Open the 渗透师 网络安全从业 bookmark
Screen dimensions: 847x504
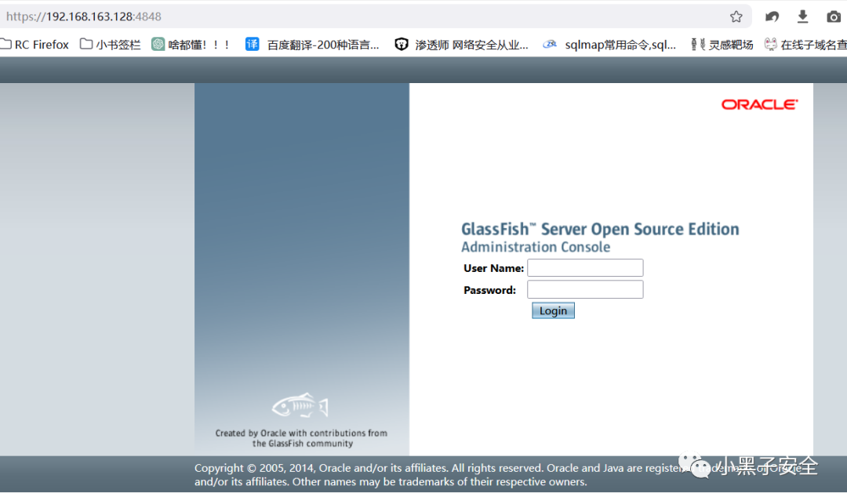pyautogui.click(x=461, y=44)
